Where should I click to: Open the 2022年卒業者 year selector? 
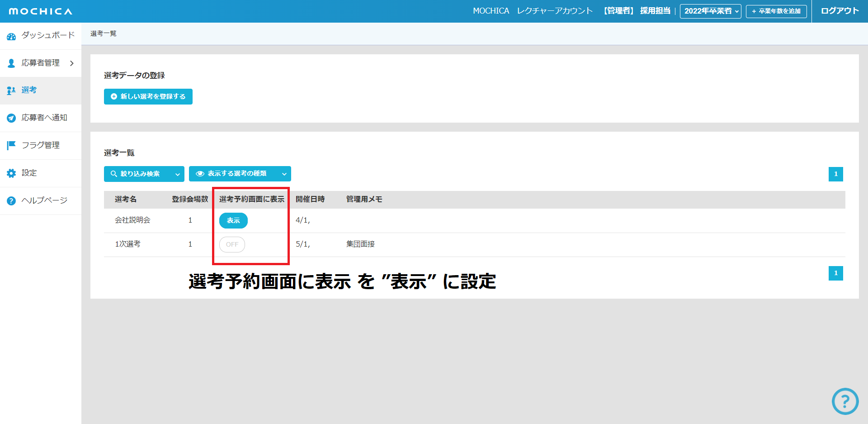point(710,11)
